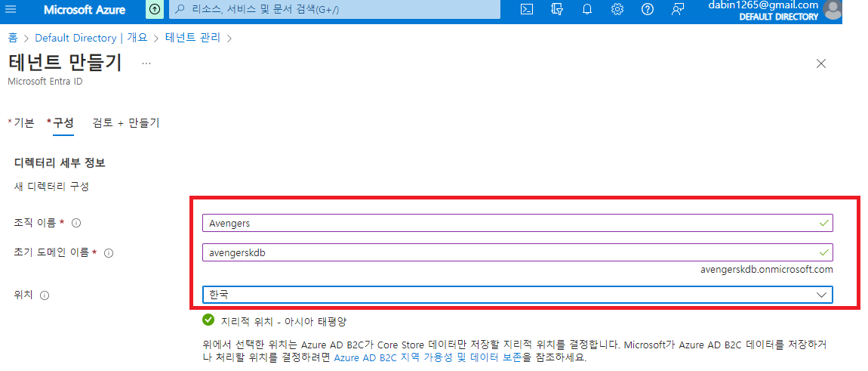Show info tooltip for 위치
Viewport: 868px width, 371px height.
click(x=45, y=295)
